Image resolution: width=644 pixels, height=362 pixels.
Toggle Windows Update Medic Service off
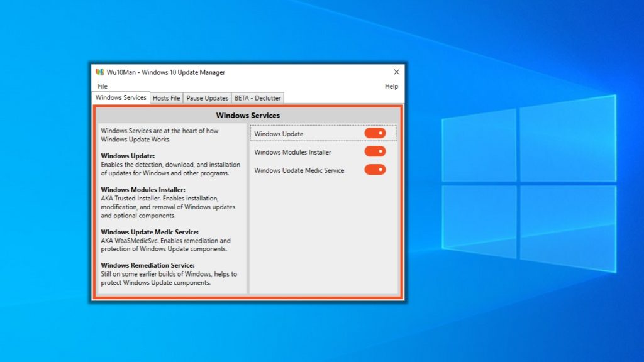click(x=374, y=170)
